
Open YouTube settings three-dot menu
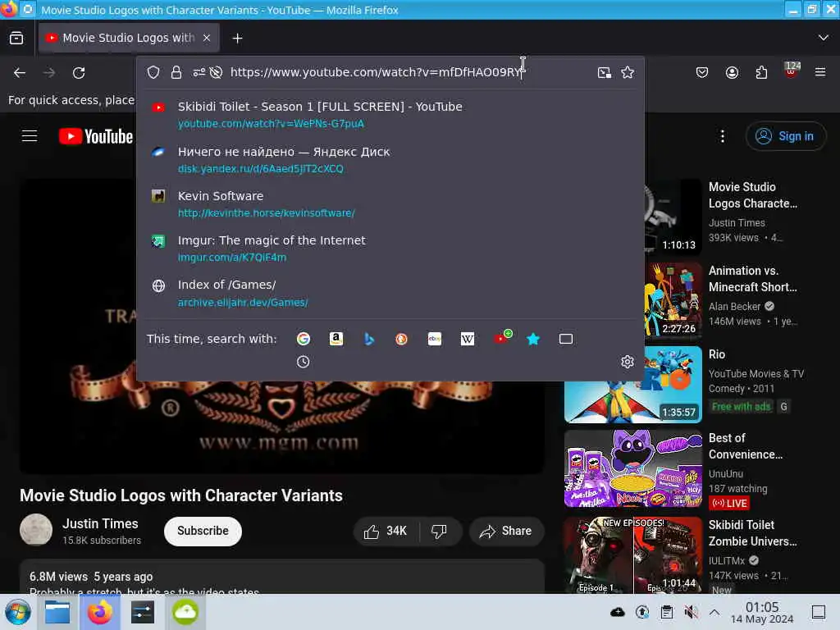coord(722,136)
